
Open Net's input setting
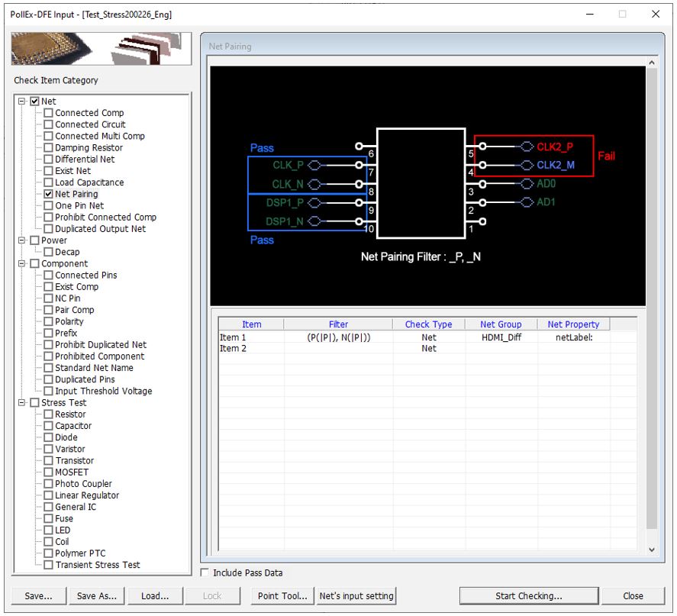[356, 596]
